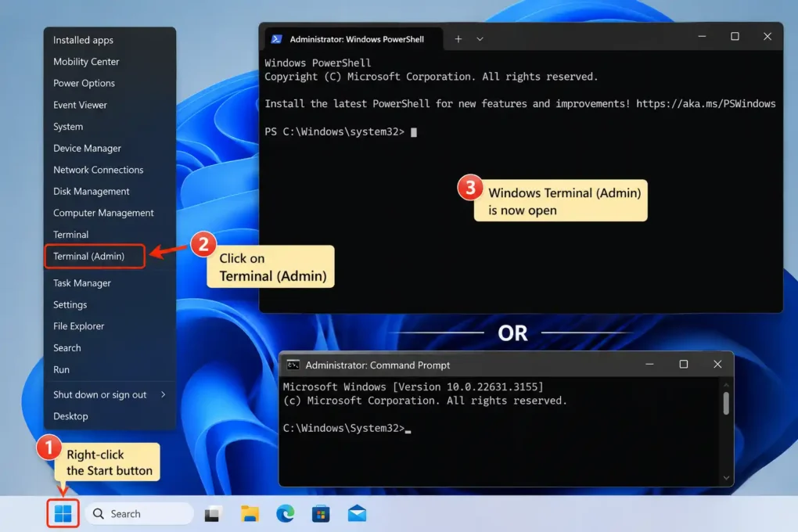Open Installed apps from the menu
This screenshot has width=798, height=532.
110,40
